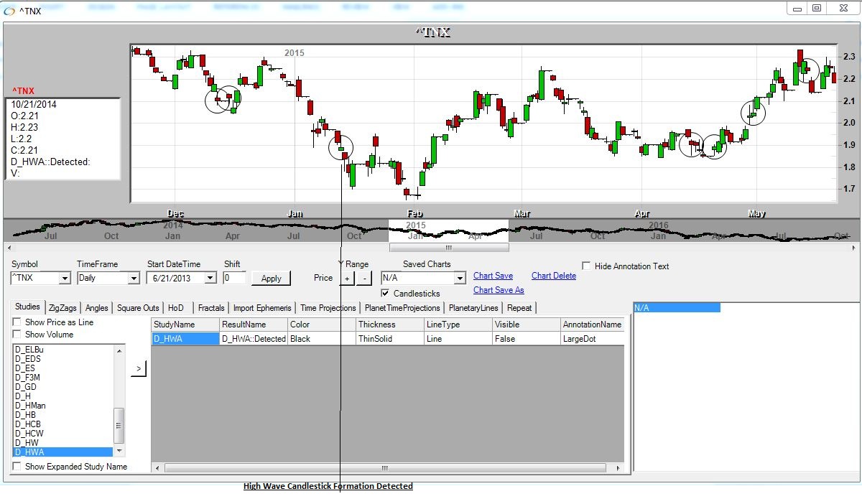Click the add study arrow button

click(139, 369)
